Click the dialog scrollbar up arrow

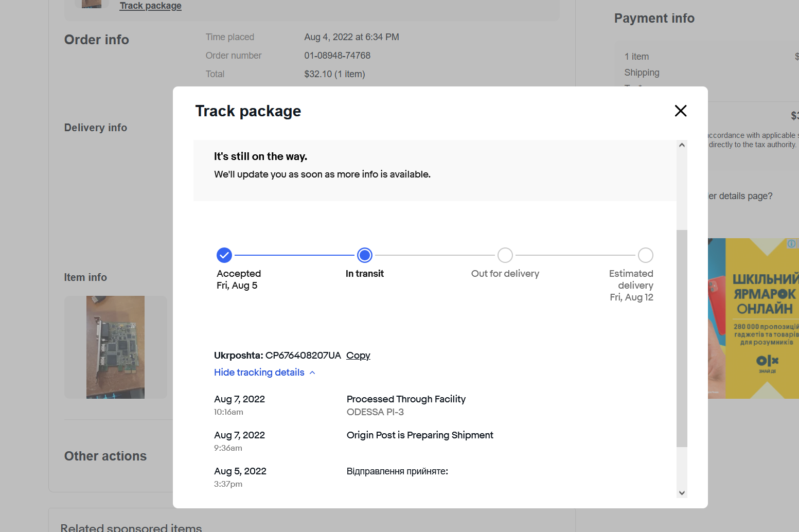point(682,145)
